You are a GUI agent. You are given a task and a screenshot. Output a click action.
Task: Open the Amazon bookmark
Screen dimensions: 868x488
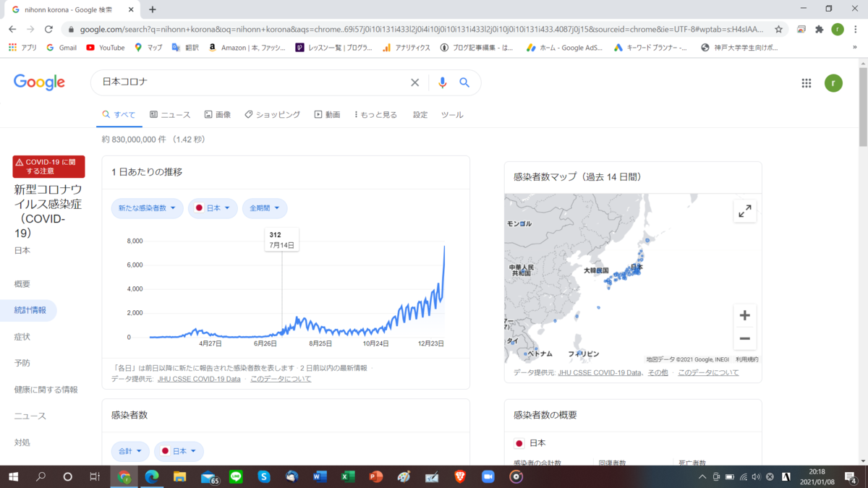click(248, 48)
